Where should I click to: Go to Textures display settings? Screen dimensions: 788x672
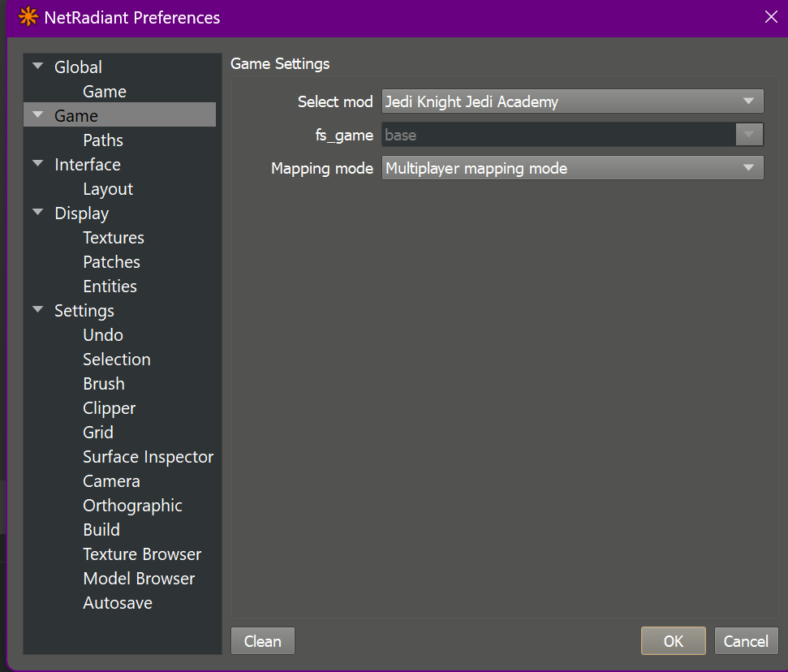(x=114, y=238)
